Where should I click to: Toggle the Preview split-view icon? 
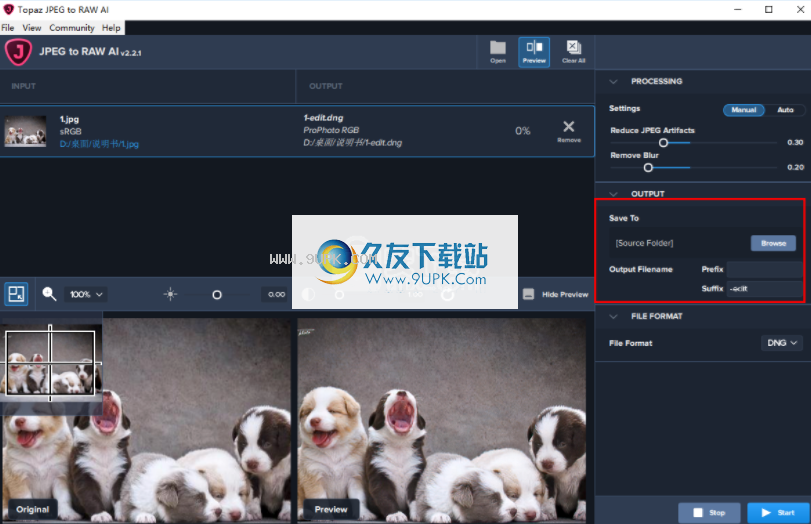click(x=534, y=52)
